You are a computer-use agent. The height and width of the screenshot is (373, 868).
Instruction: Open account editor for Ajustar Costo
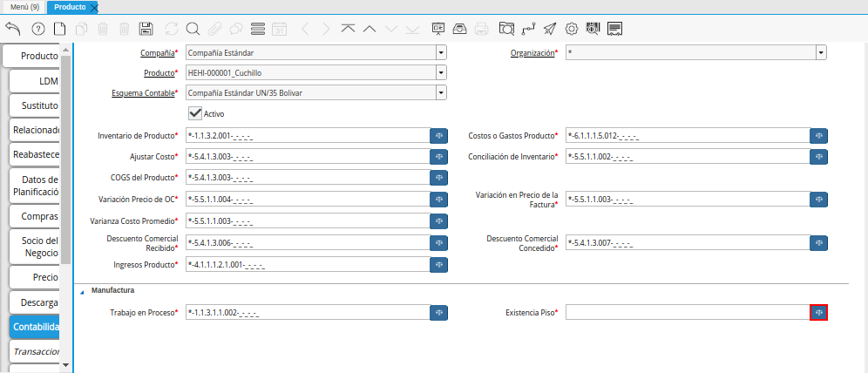coord(439,157)
